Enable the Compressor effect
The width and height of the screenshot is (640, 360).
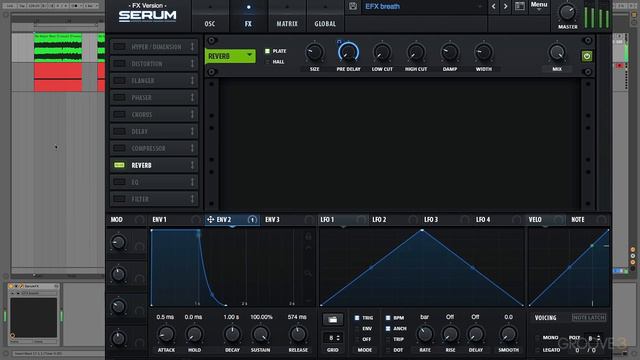[x=119, y=148]
